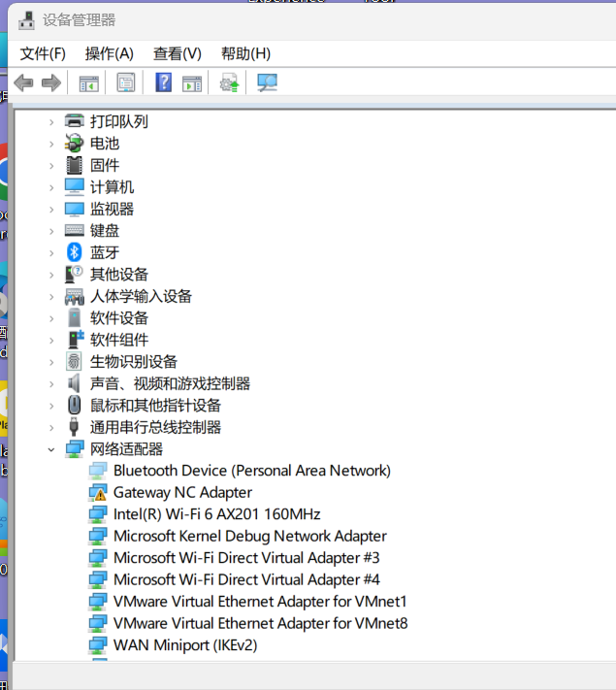Click the battery icon for 电池
Image resolution: width=616 pixels, height=690 pixels.
coord(75,143)
